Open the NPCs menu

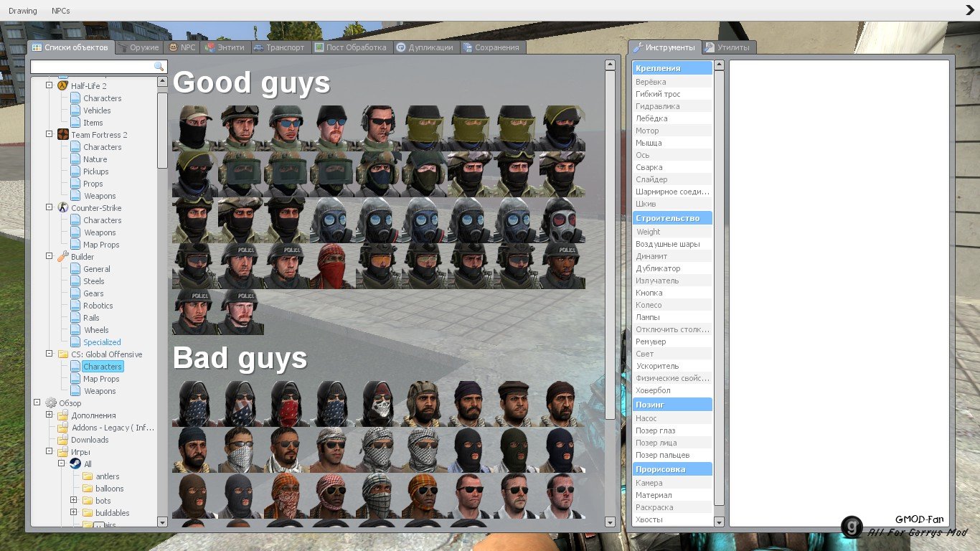click(x=61, y=11)
